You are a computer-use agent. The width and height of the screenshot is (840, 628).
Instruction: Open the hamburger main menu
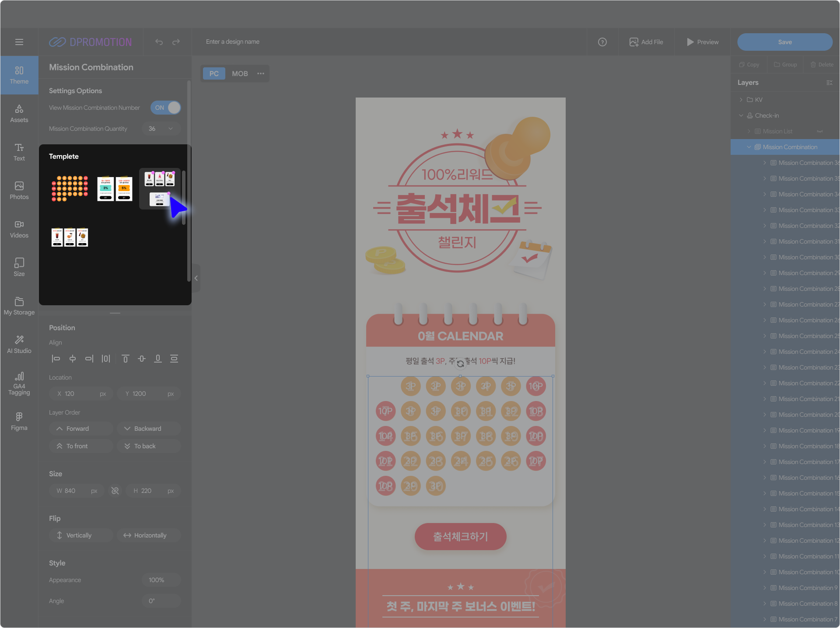click(x=19, y=42)
